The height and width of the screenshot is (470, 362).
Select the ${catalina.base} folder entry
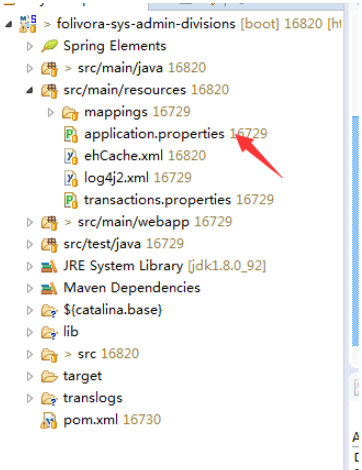click(113, 310)
